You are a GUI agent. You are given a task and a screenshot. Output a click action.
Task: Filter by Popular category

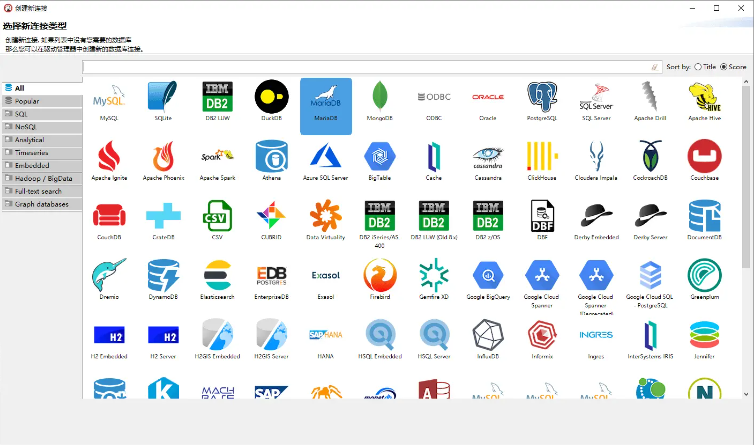pos(42,101)
